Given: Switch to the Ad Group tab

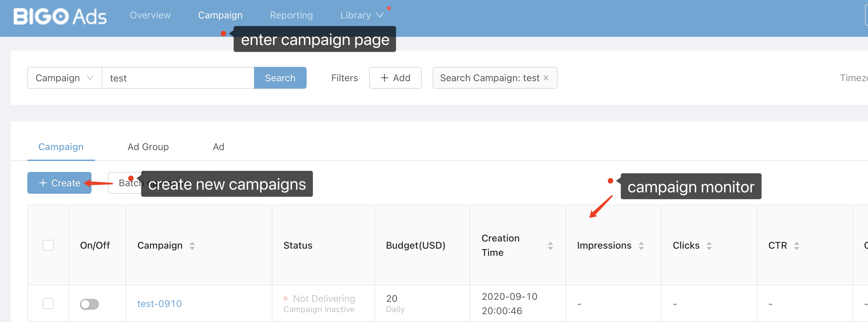Looking at the screenshot, I should pyautogui.click(x=148, y=147).
